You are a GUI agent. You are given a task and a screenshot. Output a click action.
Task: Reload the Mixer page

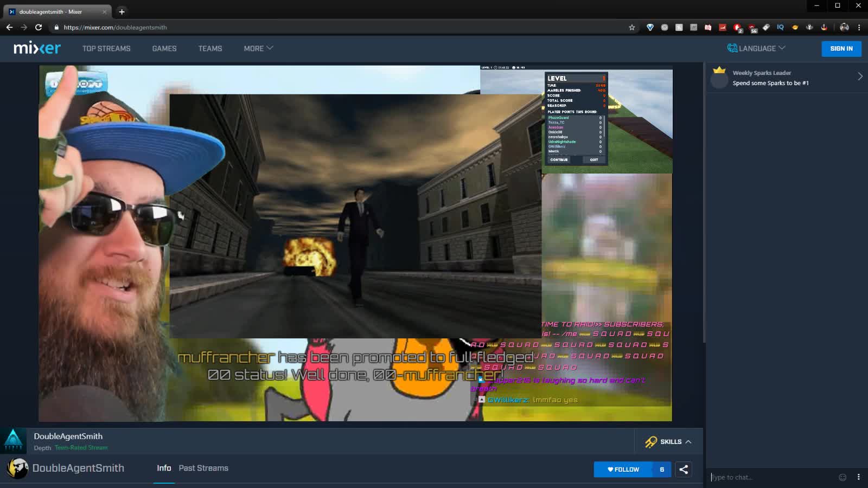[39, 27]
